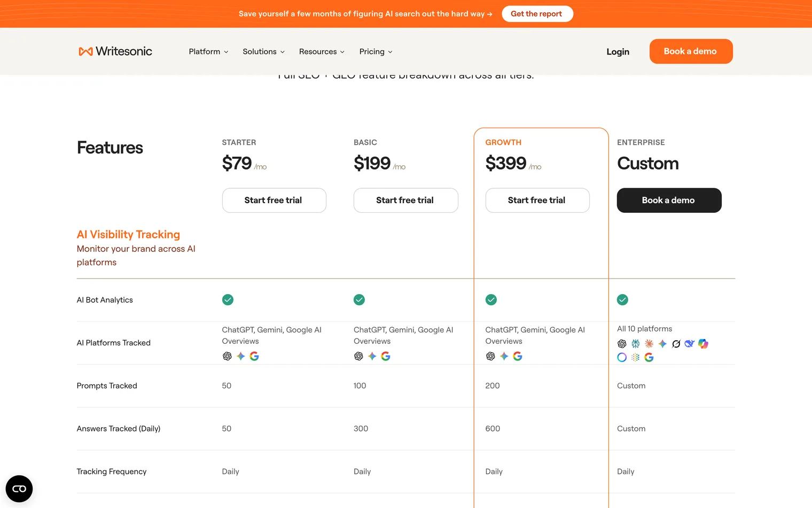Click orange Book a demo button
812x508 pixels.
(x=691, y=51)
